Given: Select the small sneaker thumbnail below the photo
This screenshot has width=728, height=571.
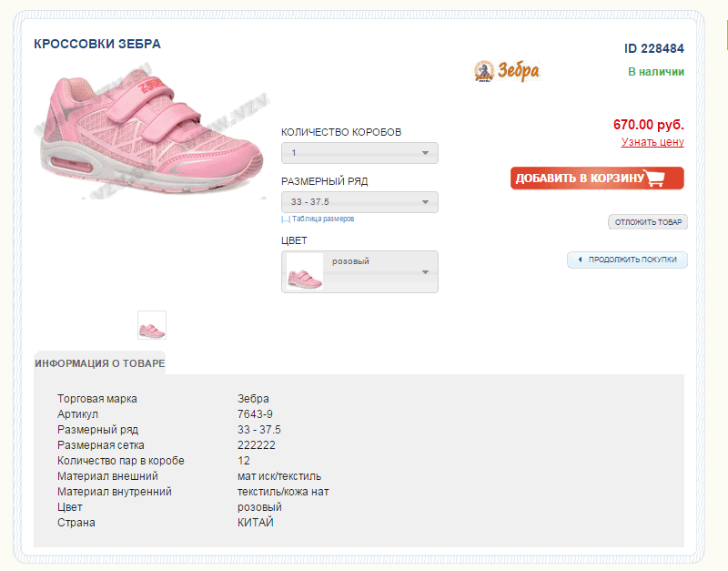Looking at the screenshot, I should [152, 325].
